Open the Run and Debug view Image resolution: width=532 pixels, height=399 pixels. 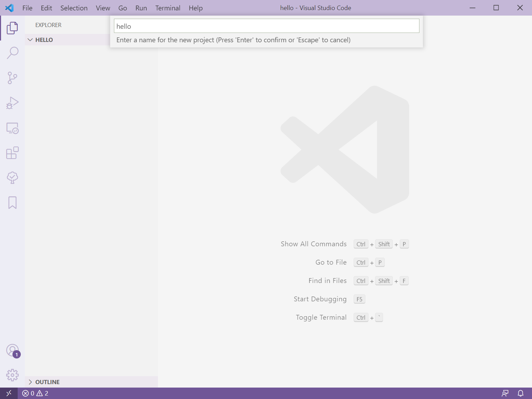pyautogui.click(x=12, y=103)
